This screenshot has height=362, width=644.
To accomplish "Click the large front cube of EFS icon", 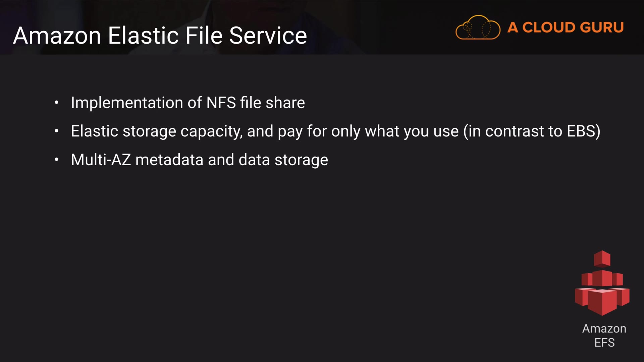I will (602, 302).
